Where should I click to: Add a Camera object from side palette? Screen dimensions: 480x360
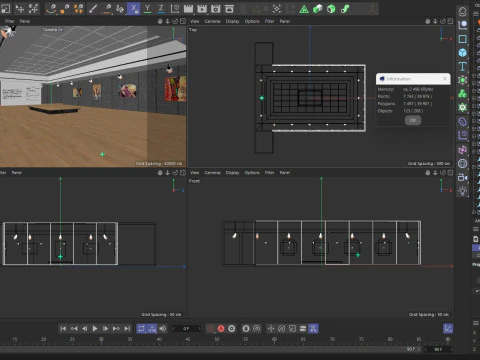(462, 177)
